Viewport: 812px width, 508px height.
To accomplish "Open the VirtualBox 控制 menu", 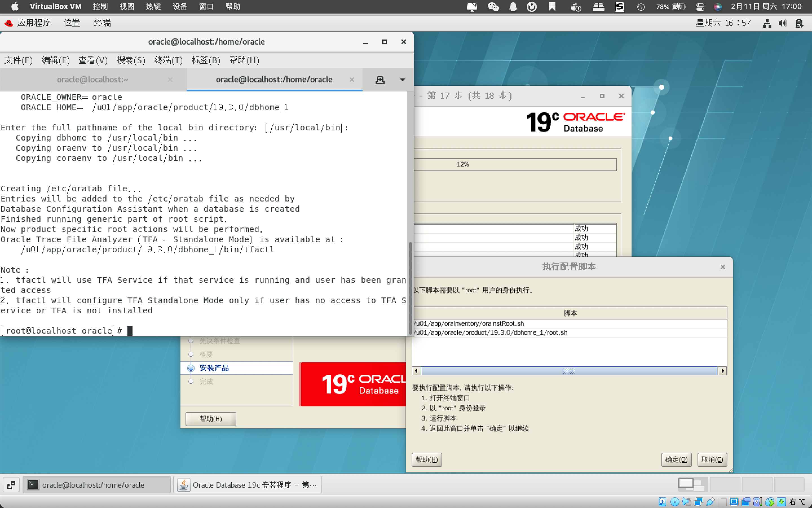I will tap(100, 6).
